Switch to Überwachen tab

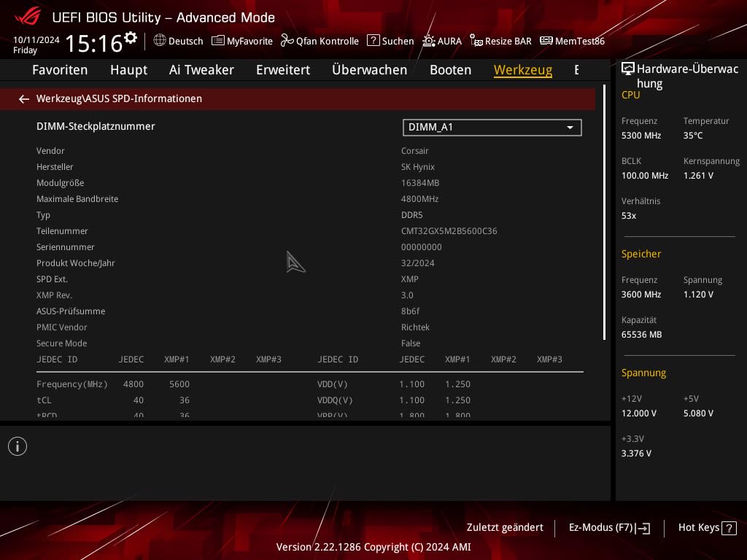pos(369,69)
